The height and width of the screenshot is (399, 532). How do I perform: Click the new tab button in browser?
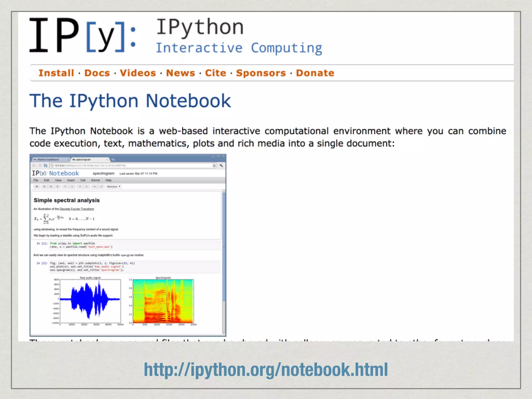[113, 159]
